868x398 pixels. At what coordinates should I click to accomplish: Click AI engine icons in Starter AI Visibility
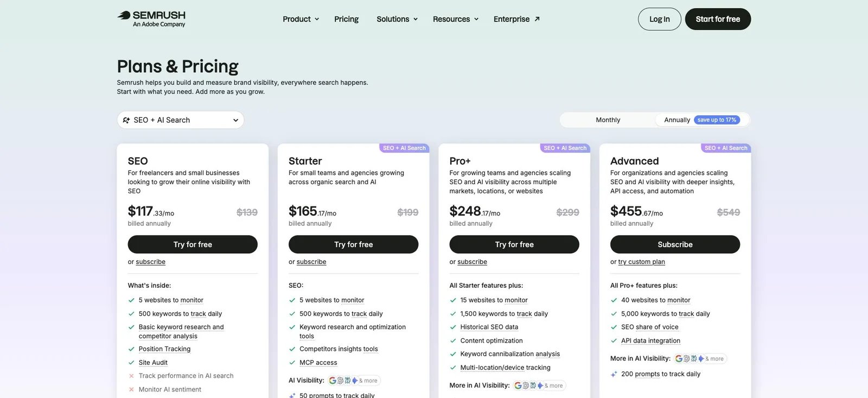(x=354, y=381)
